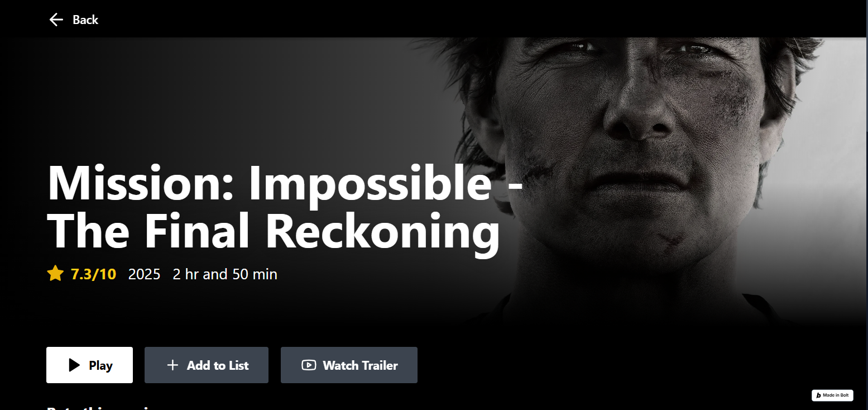Click the Mission: Impossible title first line
This screenshot has height=410, width=868.
[x=285, y=184]
